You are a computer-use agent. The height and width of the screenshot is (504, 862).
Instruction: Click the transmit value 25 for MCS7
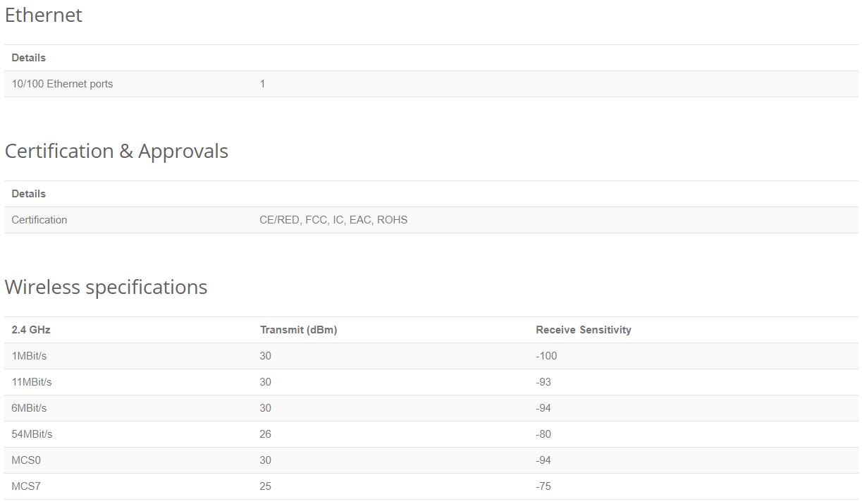(266, 486)
